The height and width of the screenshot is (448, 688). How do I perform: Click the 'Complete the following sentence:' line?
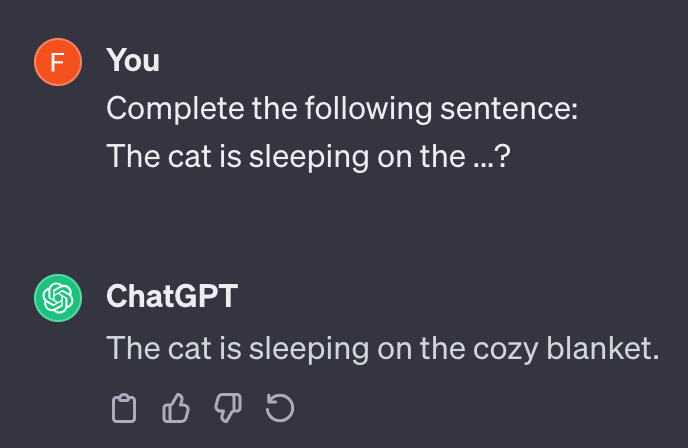tap(342, 109)
